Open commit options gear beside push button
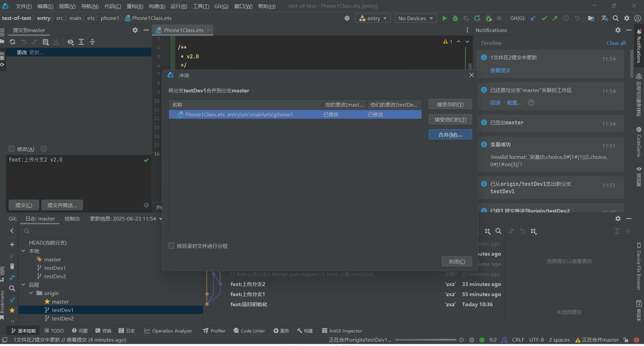This screenshot has height=346, width=644. click(x=146, y=205)
